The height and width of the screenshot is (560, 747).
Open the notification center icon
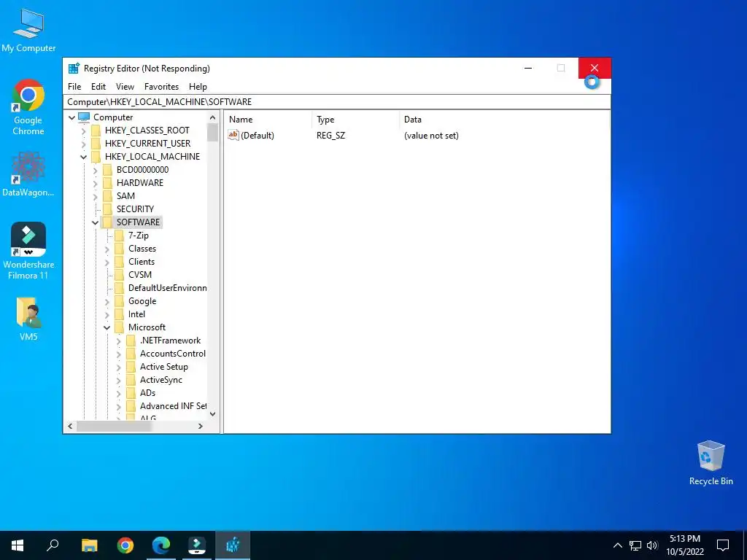(723, 545)
